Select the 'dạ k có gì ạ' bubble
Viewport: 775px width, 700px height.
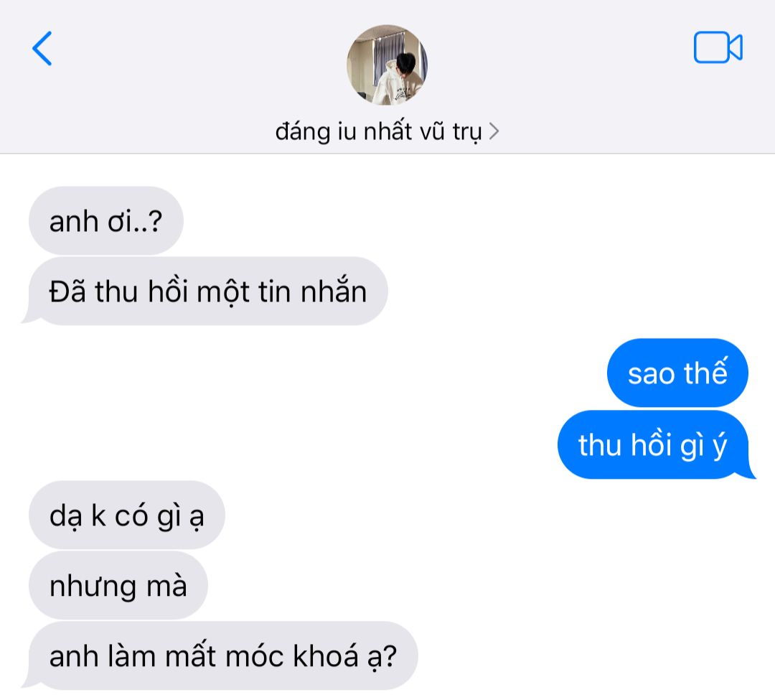tap(127, 515)
